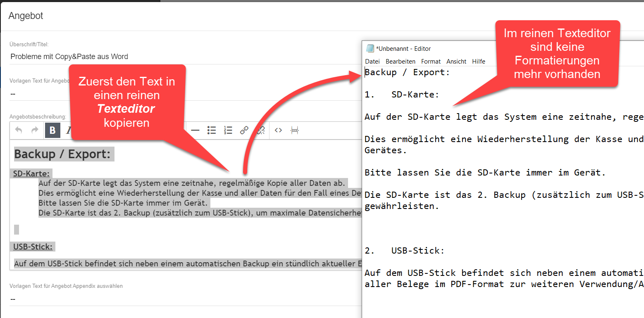Viewport: 644px width, 318px height.
Task: Click the 'Angebot' dialog title
Action: coord(26,16)
